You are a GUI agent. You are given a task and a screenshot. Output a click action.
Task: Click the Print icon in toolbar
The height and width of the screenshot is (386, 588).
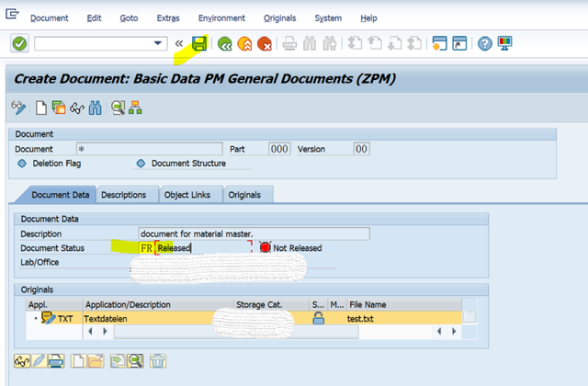pyautogui.click(x=289, y=44)
